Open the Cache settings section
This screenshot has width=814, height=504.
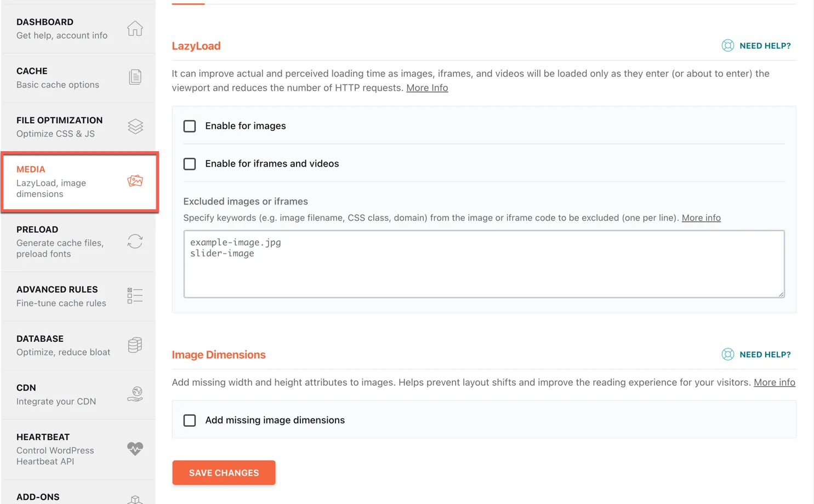(x=58, y=77)
